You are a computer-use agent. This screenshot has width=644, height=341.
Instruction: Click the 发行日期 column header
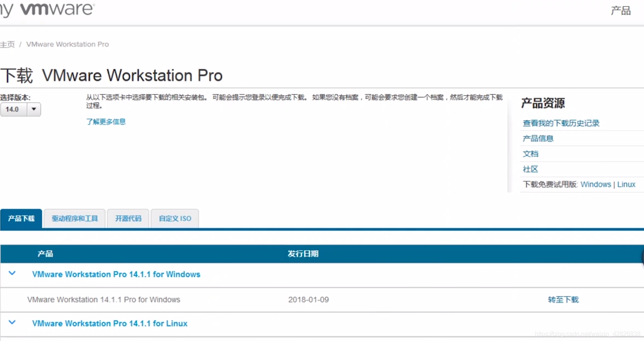coord(303,254)
